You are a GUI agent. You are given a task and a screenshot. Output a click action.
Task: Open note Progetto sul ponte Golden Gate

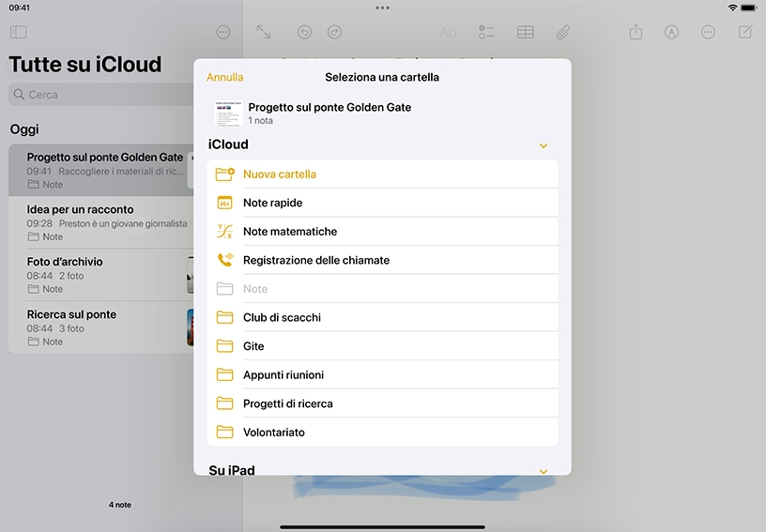(x=101, y=171)
